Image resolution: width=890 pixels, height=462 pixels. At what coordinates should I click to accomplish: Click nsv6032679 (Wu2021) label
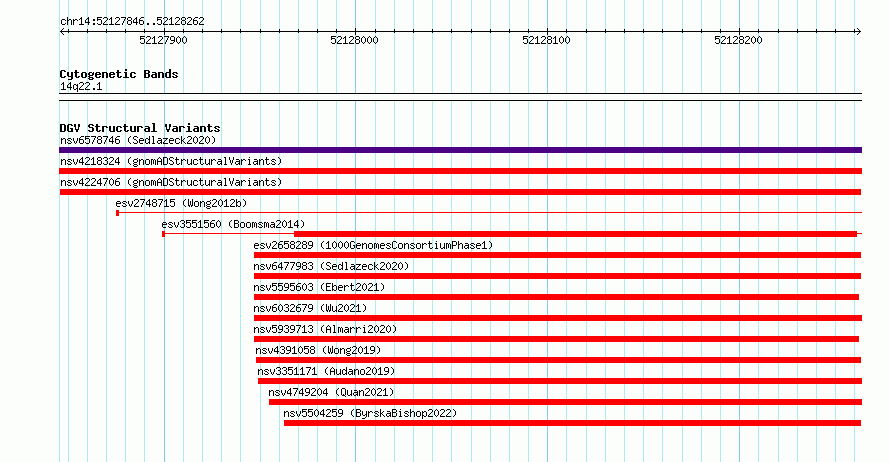pyautogui.click(x=310, y=308)
